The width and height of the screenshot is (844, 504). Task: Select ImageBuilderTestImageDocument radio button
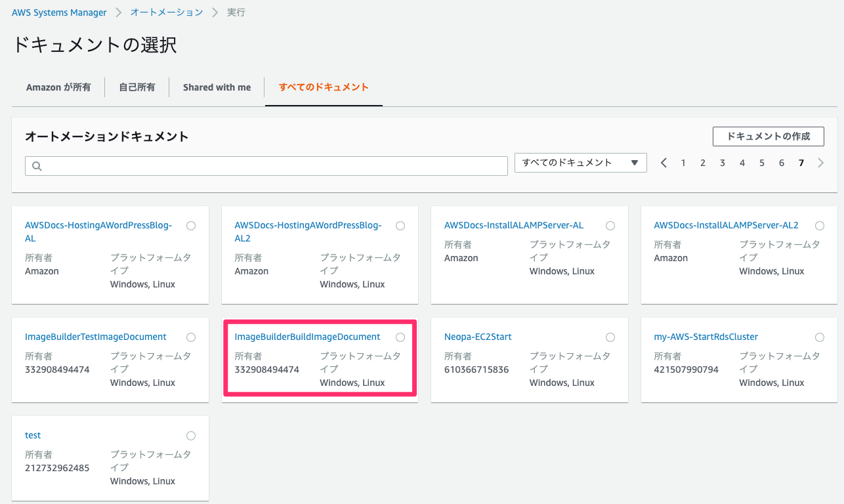(x=191, y=337)
